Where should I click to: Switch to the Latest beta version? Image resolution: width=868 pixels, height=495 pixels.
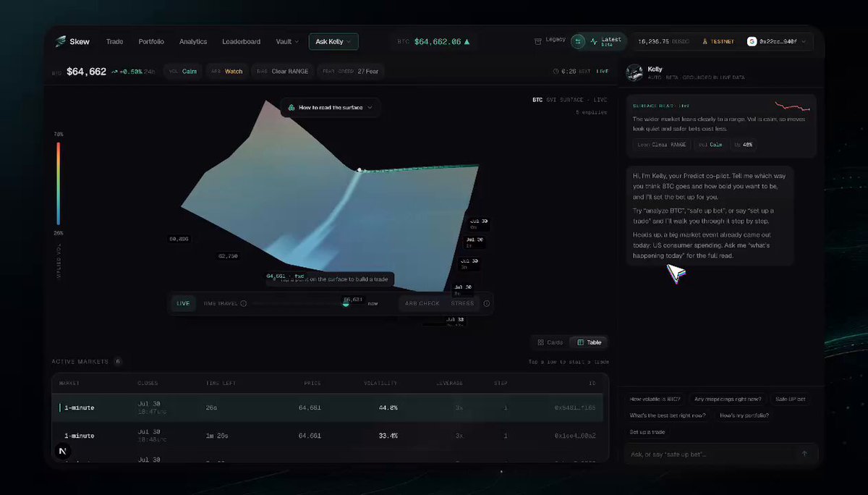606,42
